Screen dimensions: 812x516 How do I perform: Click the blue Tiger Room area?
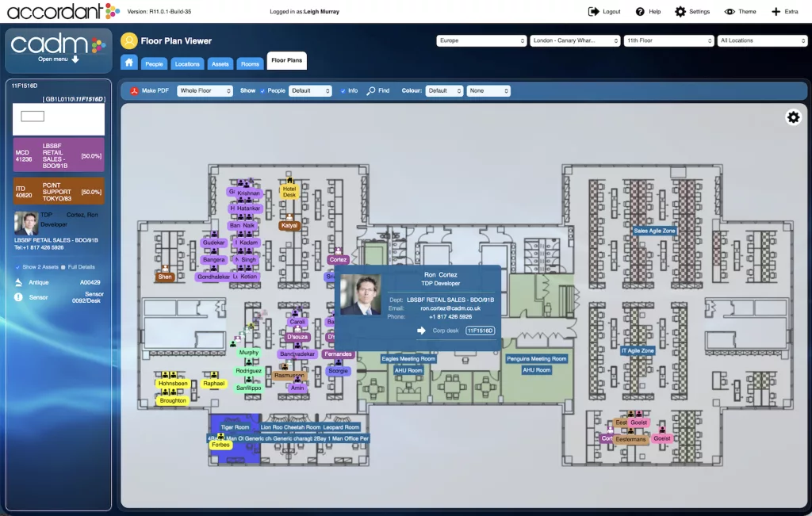click(235, 439)
